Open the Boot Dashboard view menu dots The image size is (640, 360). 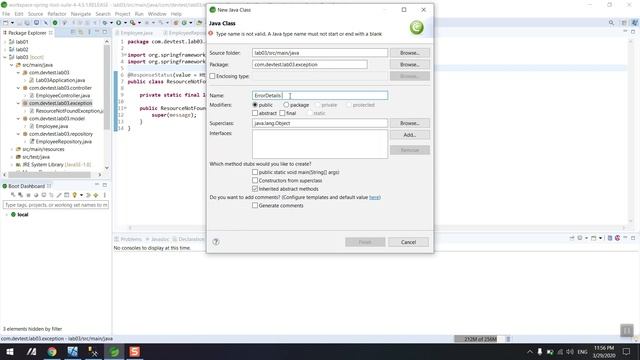coord(104,195)
